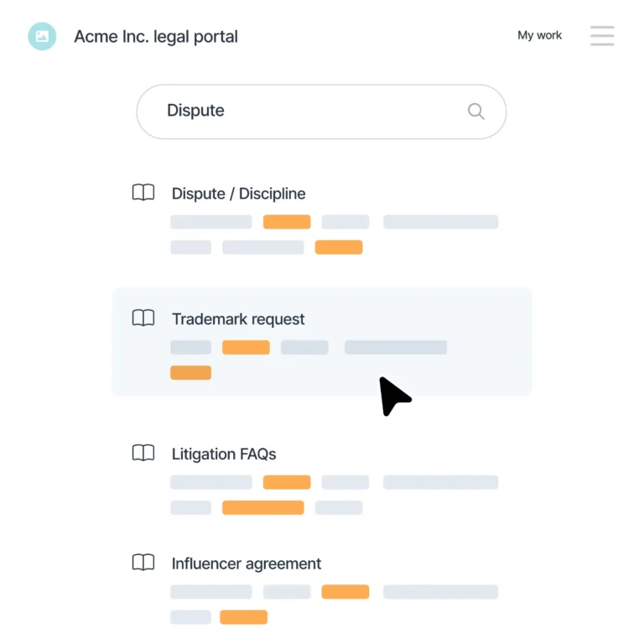Image resolution: width=644 pixels, height=644 pixels.
Task: Click the magnifying glass search icon
Action: (475, 112)
